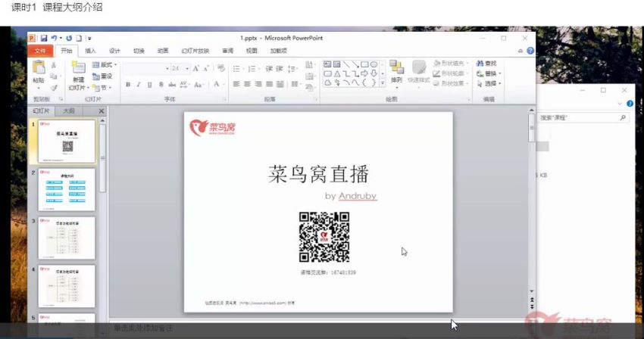
Task: Open the character spacing AV tool
Action: point(183,85)
